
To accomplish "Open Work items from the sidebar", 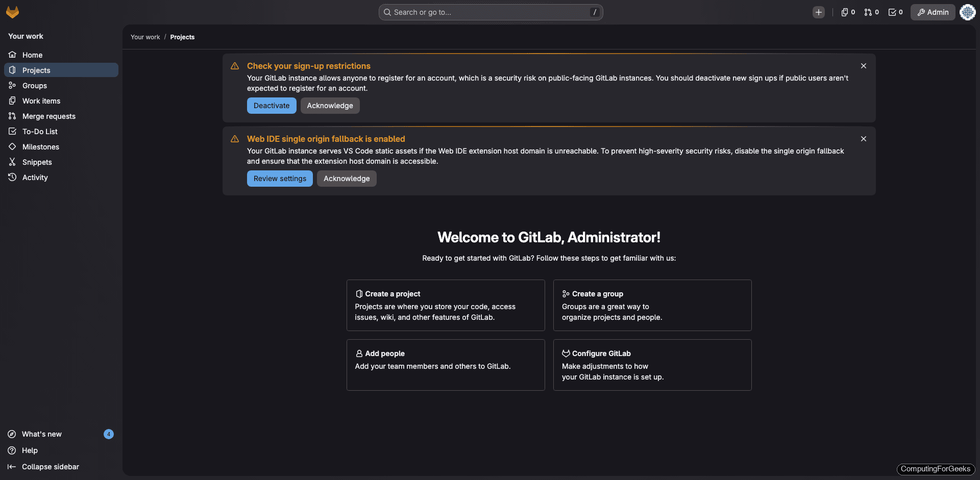I will (41, 100).
